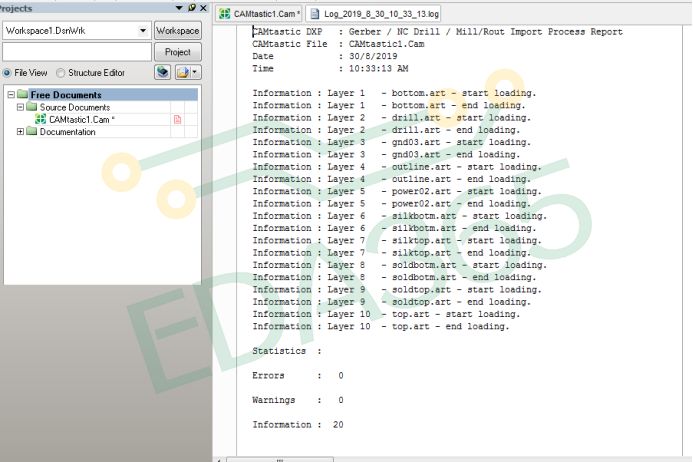Collapse the Source Documents folder
Image resolution: width=693 pixels, height=462 pixels.
coord(20,107)
